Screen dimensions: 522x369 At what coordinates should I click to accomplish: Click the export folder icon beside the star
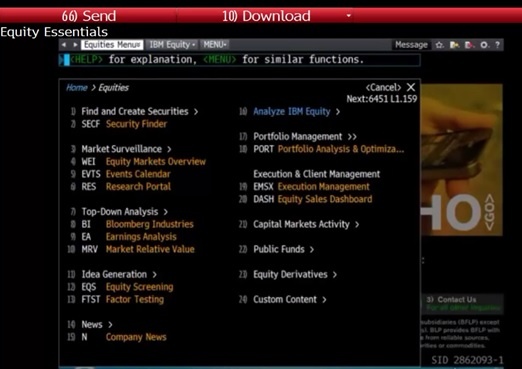[x=454, y=45]
